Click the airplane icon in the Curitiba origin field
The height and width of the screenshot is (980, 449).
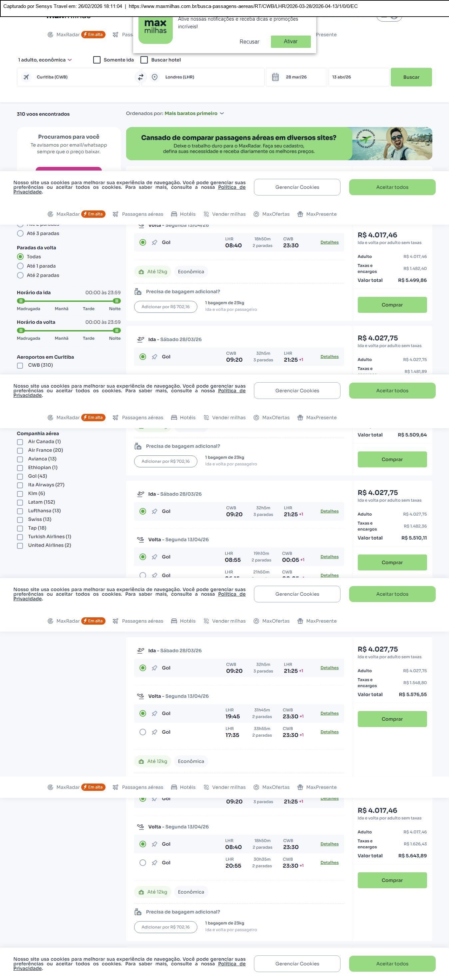26,77
